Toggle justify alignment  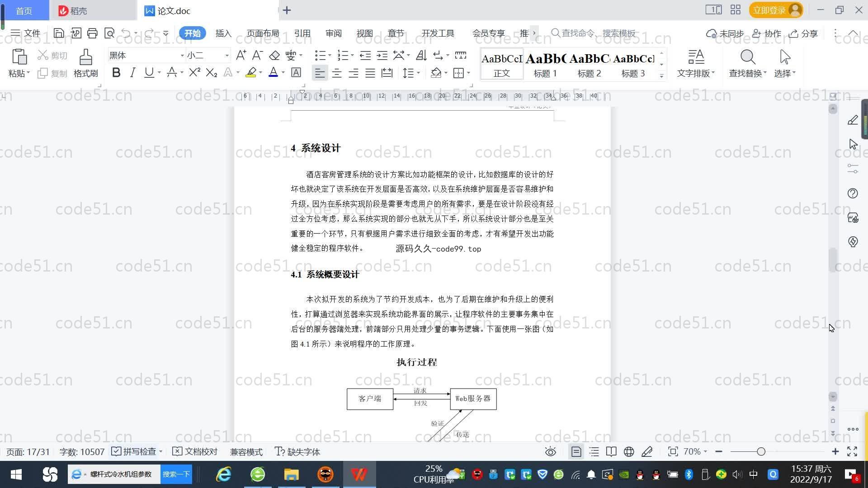click(370, 73)
